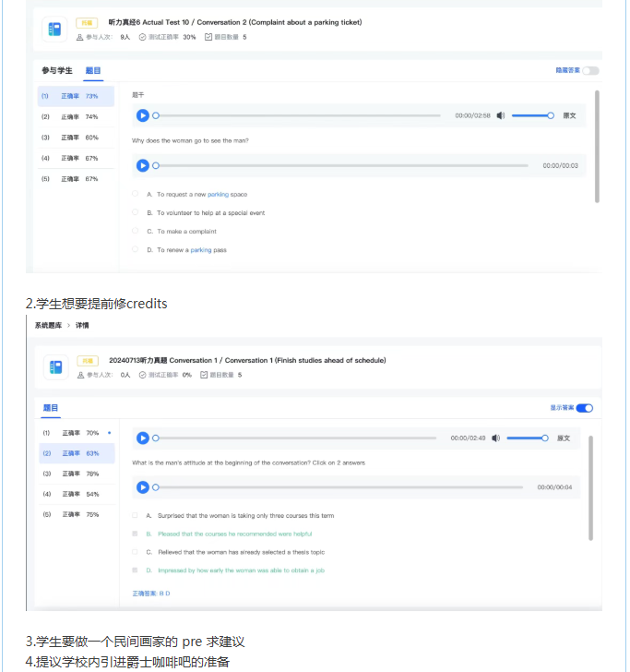
Task: Mute the speaker icon beside 00:00/02:49
Action: [496, 438]
